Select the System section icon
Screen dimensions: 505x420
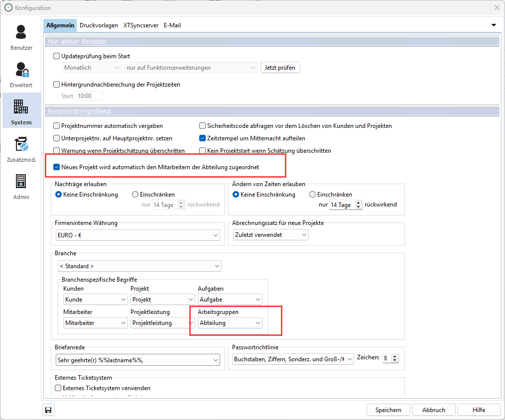click(21, 107)
